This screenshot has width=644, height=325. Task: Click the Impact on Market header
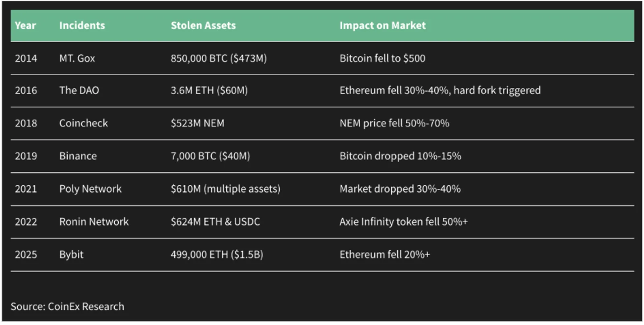point(382,25)
